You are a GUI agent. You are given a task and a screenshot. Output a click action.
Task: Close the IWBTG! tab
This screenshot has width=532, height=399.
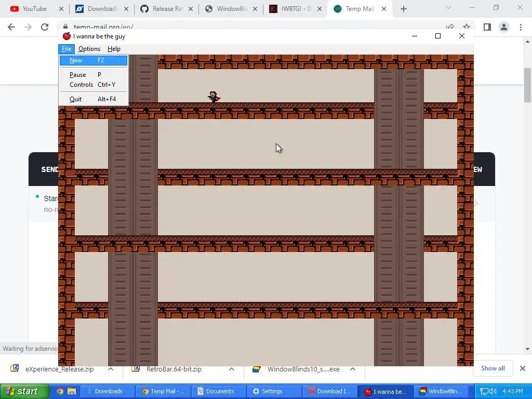(x=320, y=9)
